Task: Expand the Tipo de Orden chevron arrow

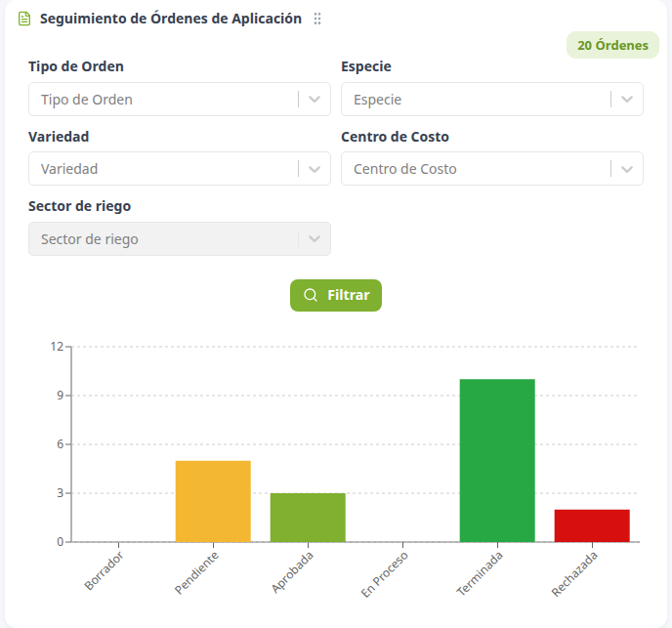Action: coord(315,100)
